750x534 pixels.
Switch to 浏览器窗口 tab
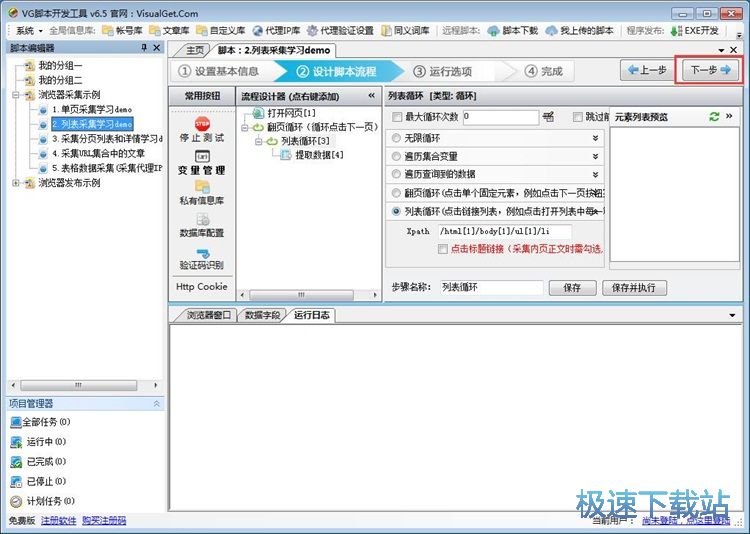[209, 315]
